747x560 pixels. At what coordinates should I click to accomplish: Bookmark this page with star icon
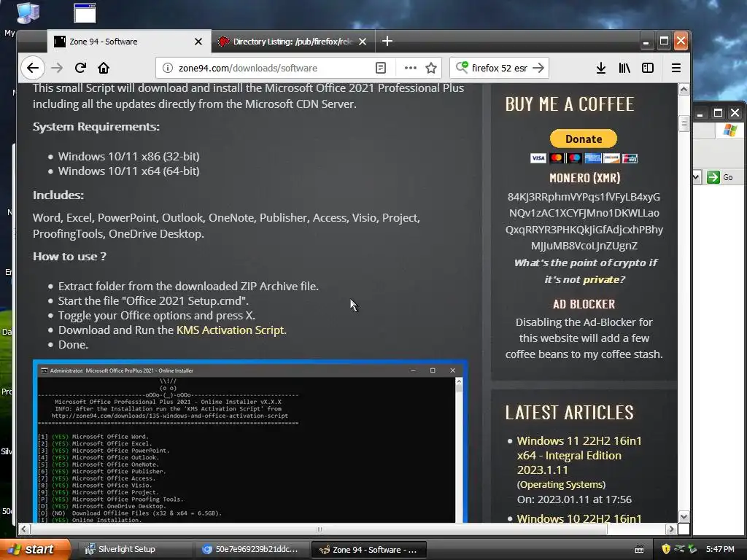tap(431, 68)
